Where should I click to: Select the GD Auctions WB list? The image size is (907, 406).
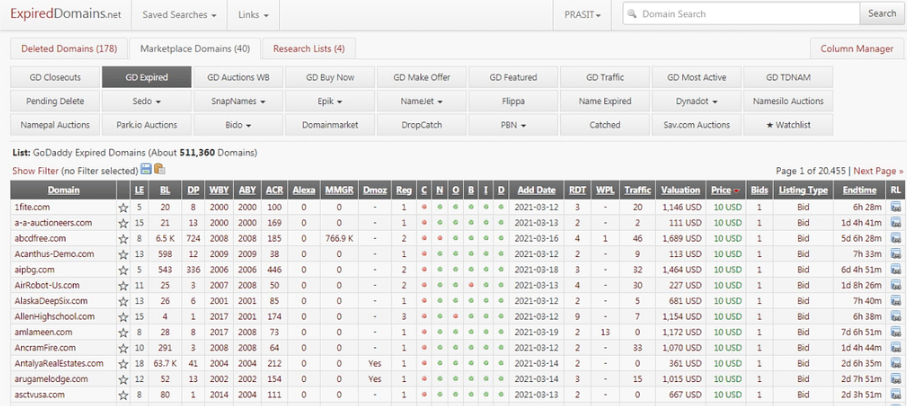tap(238, 77)
